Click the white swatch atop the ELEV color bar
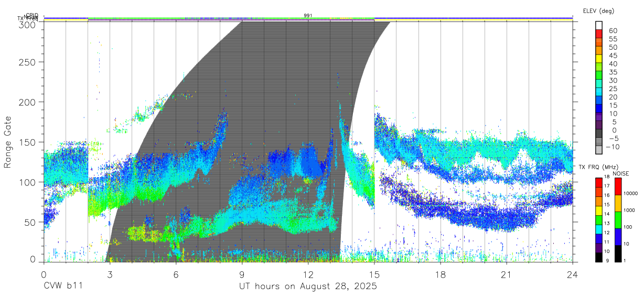The width and height of the screenshot is (644, 297). pyautogui.click(x=599, y=25)
